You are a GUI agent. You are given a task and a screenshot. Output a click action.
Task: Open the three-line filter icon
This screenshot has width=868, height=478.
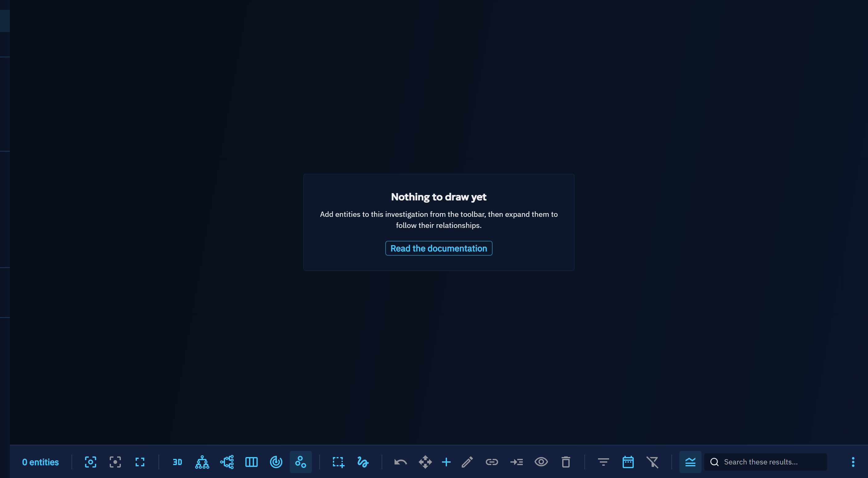[603, 462]
